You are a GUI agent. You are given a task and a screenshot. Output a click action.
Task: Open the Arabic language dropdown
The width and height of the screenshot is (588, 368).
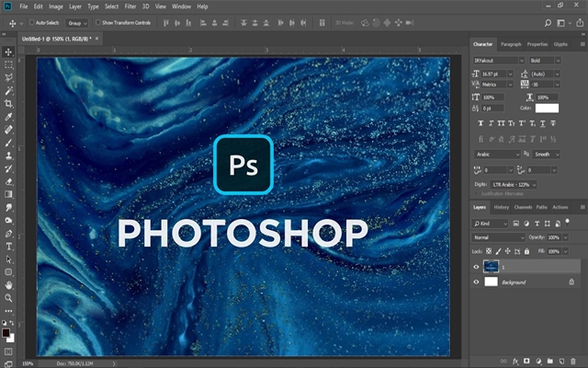[497, 155]
